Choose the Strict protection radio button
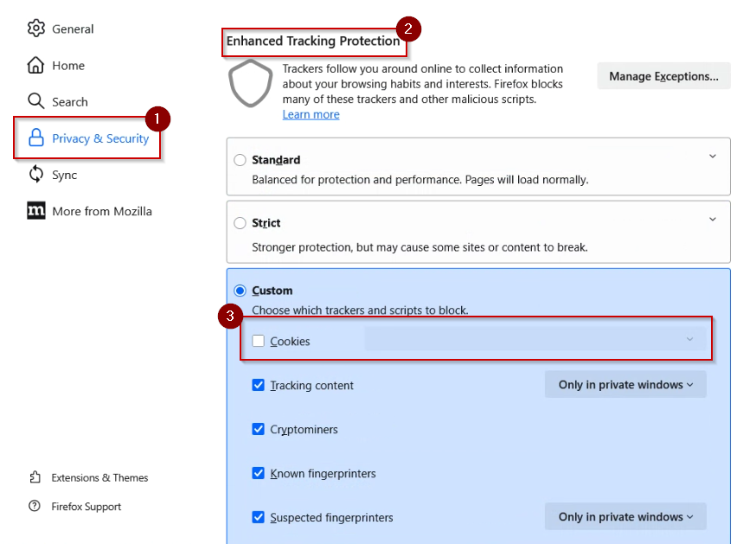 pyautogui.click(x=240, y=223)
